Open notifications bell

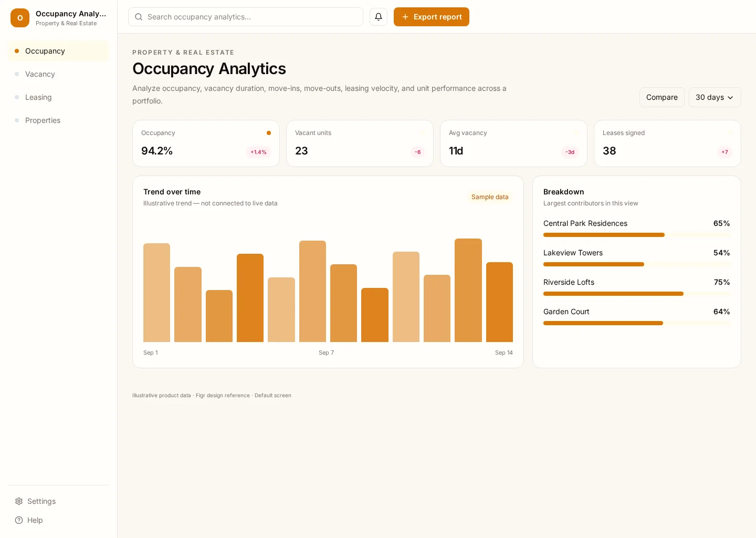379,17
